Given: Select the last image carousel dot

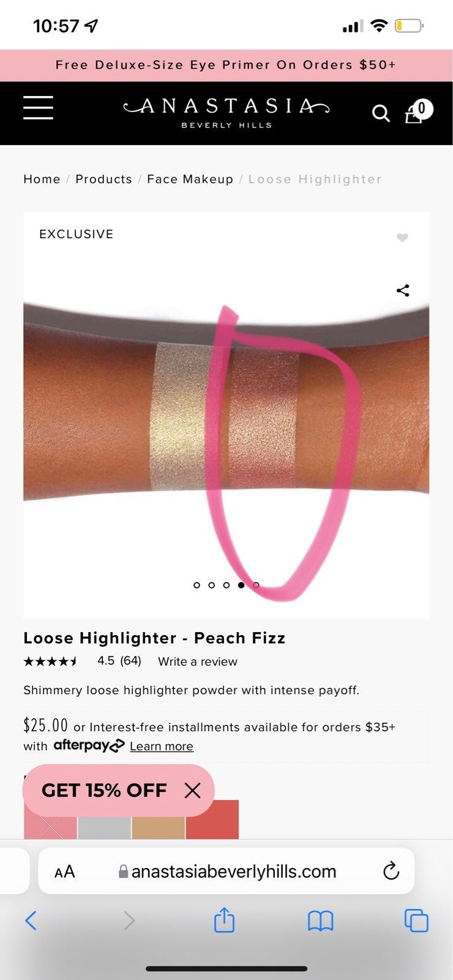Looking at the screenshot, I should pos(256,585).
